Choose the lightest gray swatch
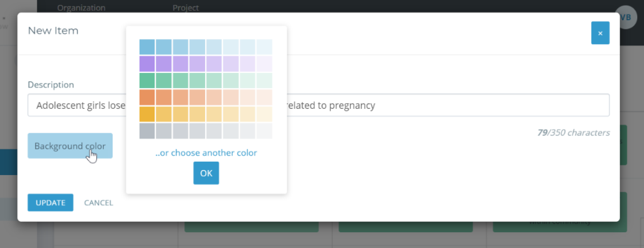The width and height of the screenshot is (644, 248). click(264, 131)
